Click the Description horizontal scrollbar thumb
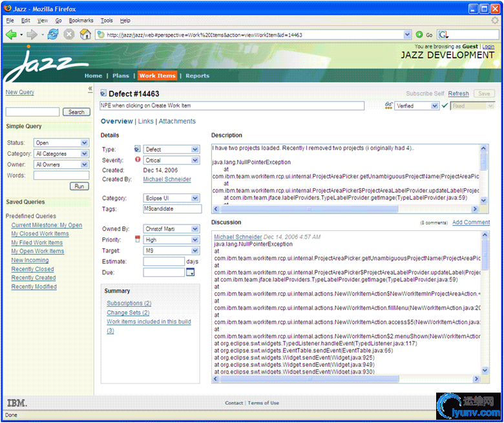The image size is (504, 423). click(309, 209)
